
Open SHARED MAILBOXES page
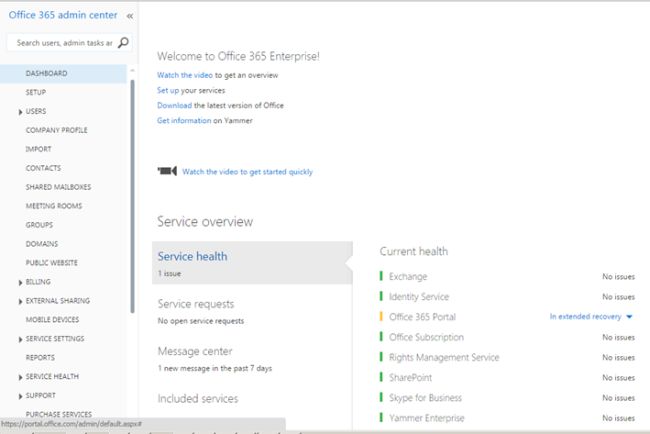(x=58, y=187)
